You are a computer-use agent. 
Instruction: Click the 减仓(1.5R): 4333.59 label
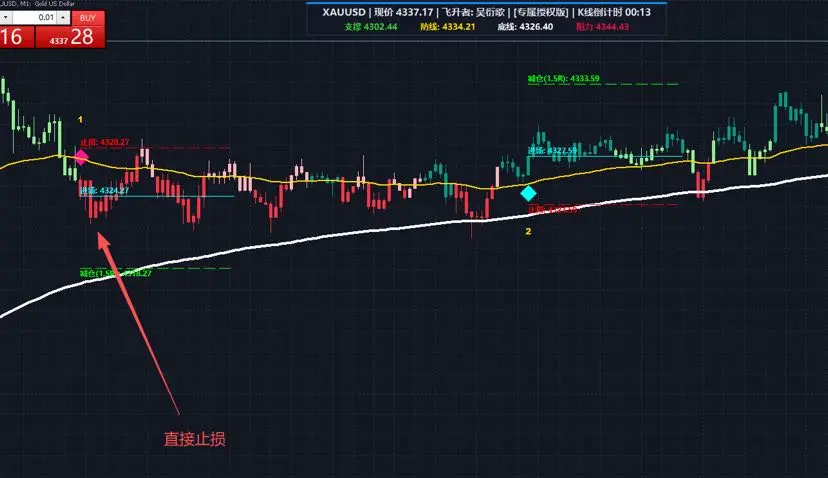click(x=563, y=79)
